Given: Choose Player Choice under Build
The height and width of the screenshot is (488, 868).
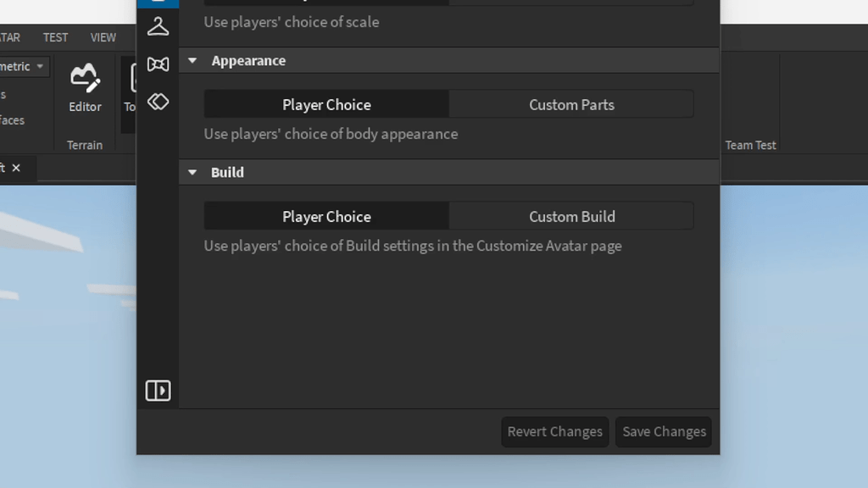Looking at the screenshot, I should [326, 216].
